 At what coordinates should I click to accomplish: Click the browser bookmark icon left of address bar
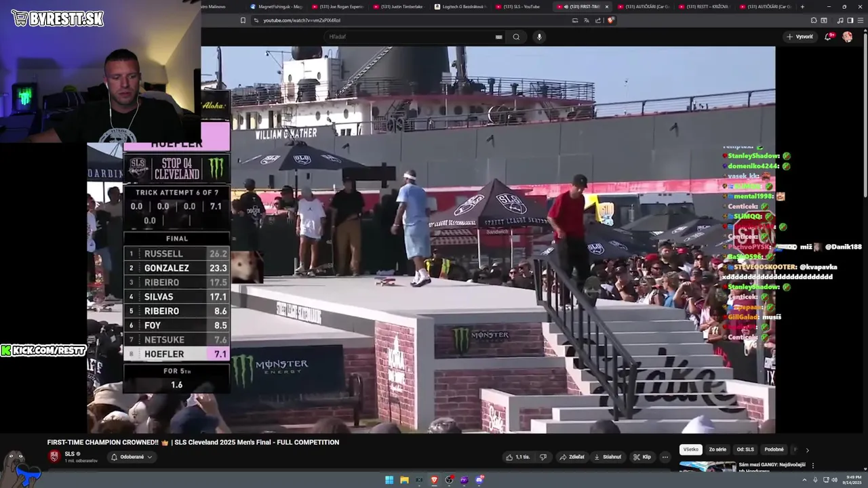[243, 20]
